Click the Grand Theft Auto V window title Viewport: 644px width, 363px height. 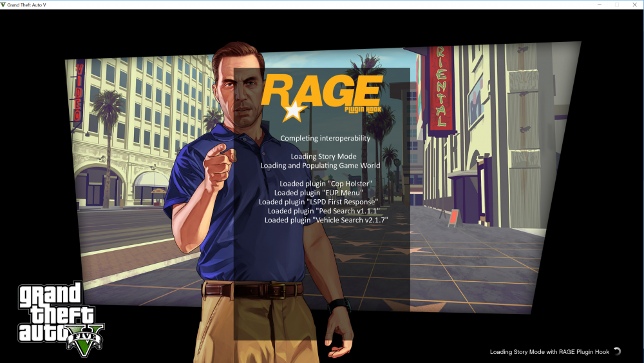click(x=26, y=5)
